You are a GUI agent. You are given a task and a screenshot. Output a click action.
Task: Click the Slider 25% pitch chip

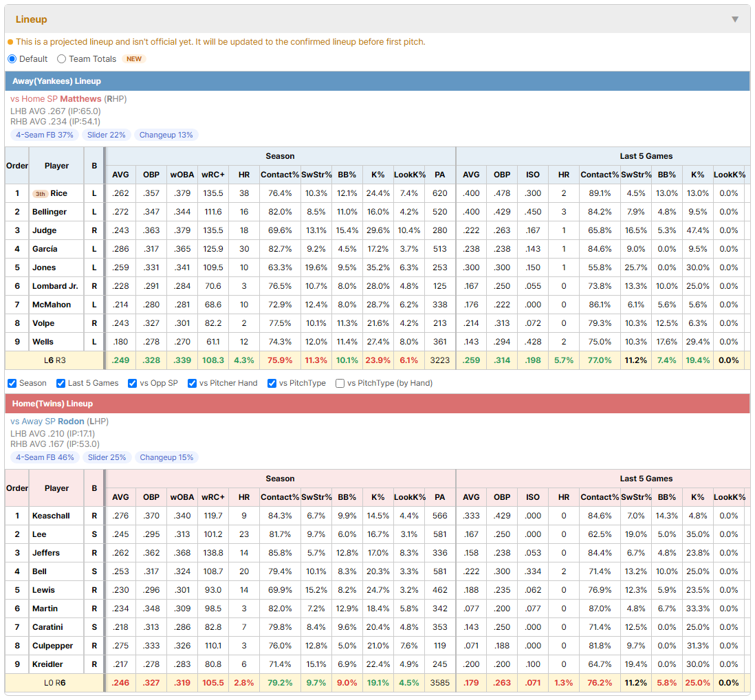point(107,457)
